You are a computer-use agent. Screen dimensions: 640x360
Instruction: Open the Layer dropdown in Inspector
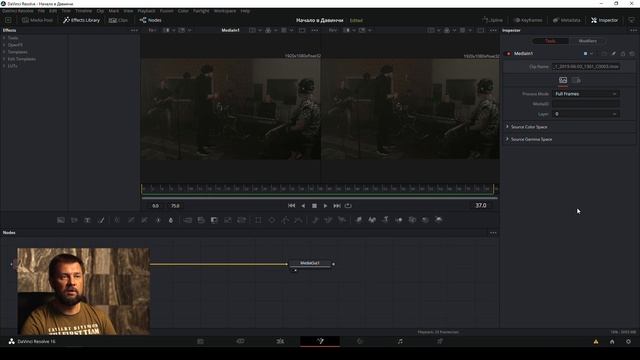[x=586, y=114]
